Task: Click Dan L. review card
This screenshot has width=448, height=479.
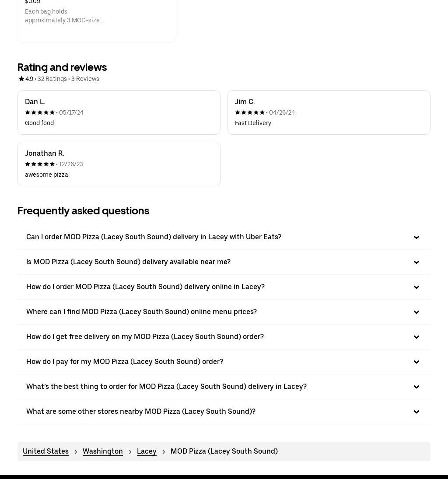Action: 119,112
